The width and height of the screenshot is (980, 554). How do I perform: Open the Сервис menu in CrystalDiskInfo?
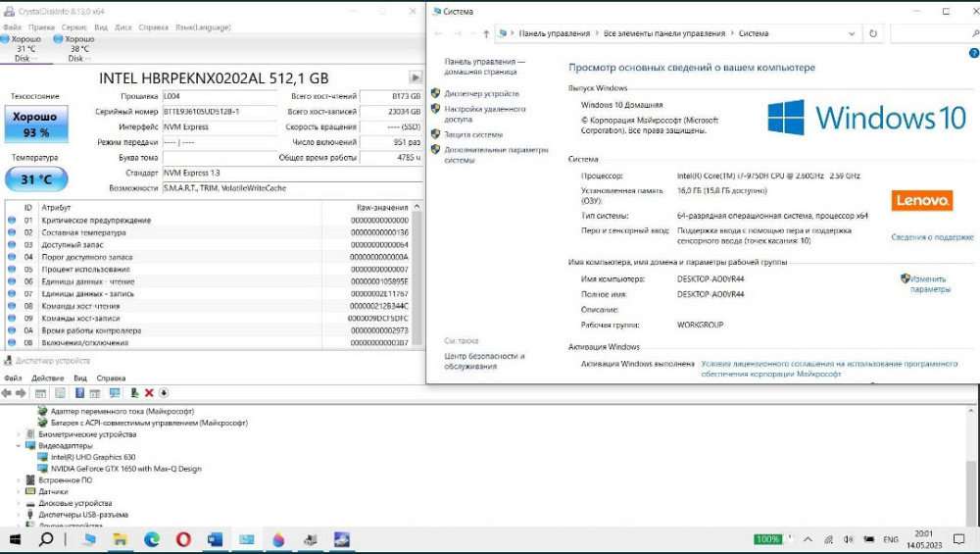(74, 26)
